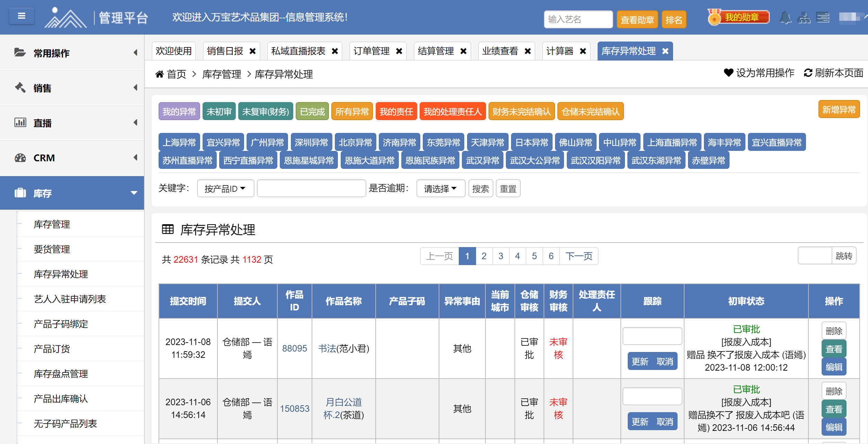Image resolution: width=868 pixels, height=444 pixels.
Task: Expand the CRM sidebar section arrow
Action: pyautogui.click(x=135, y=158)
